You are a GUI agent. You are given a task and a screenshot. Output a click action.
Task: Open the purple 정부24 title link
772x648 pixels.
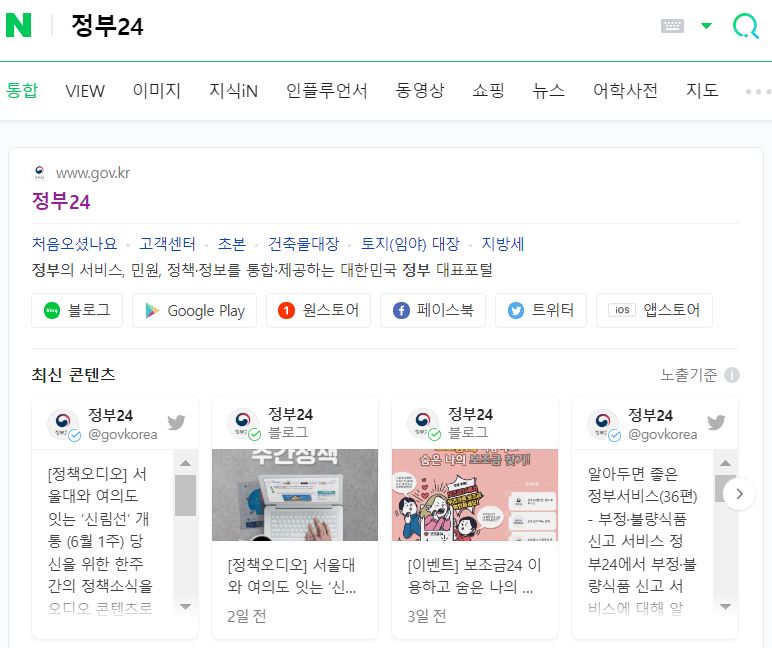coord(61,201)
